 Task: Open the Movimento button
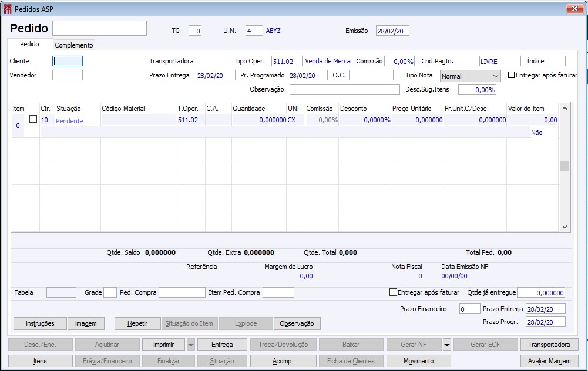(418, 361)
